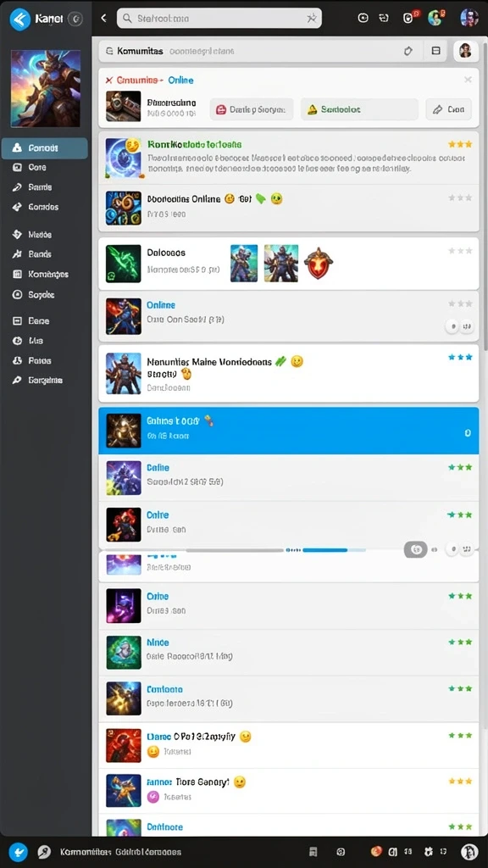Viewport: 488px width, 868px height.
Task: Toggle the layout panel icon in Komunitas bar
Action: pyautogui.click(x=436, y=51)
